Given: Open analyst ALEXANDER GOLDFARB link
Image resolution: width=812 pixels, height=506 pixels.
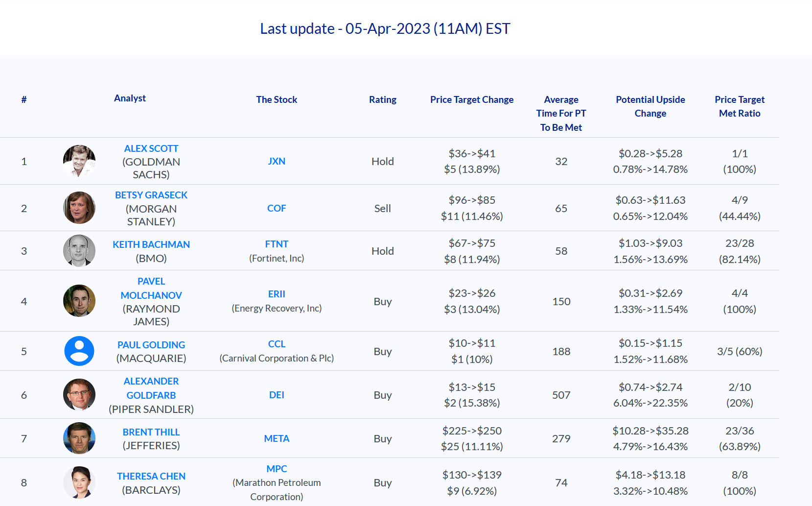Looking at the screenshot, I should click(x=151, y=388).
